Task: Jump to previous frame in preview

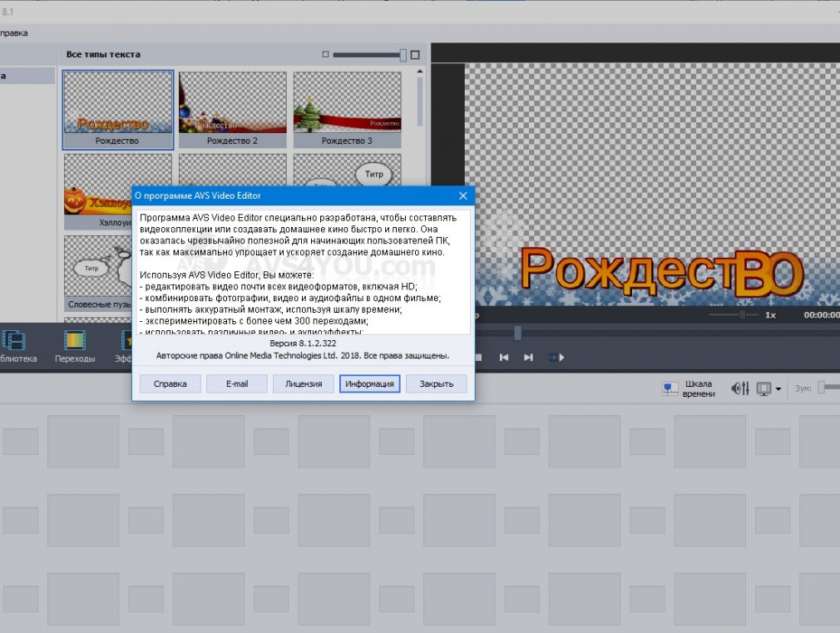Action: [x=503, y=358]
